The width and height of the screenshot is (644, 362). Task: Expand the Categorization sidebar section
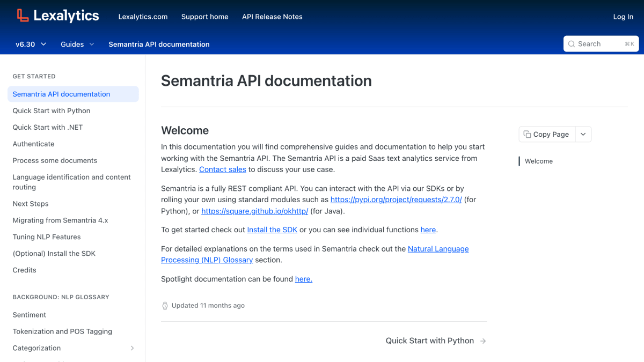tap(133, 348)
